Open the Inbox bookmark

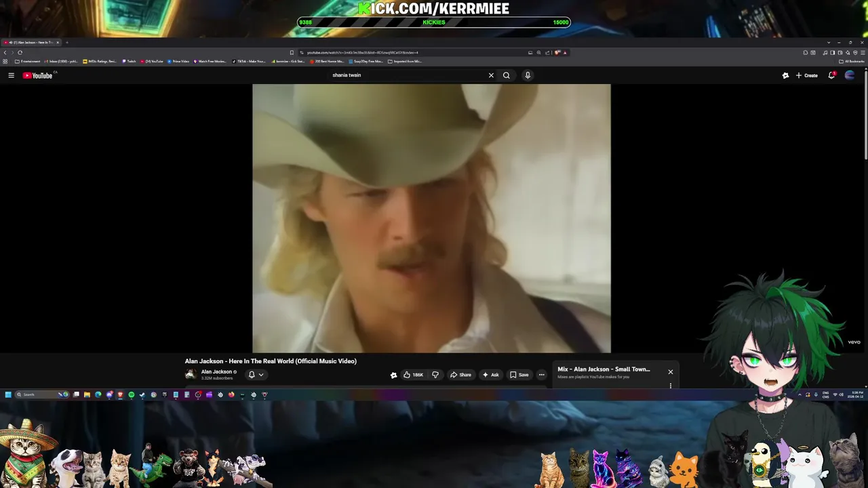click(x=62, y=61)
